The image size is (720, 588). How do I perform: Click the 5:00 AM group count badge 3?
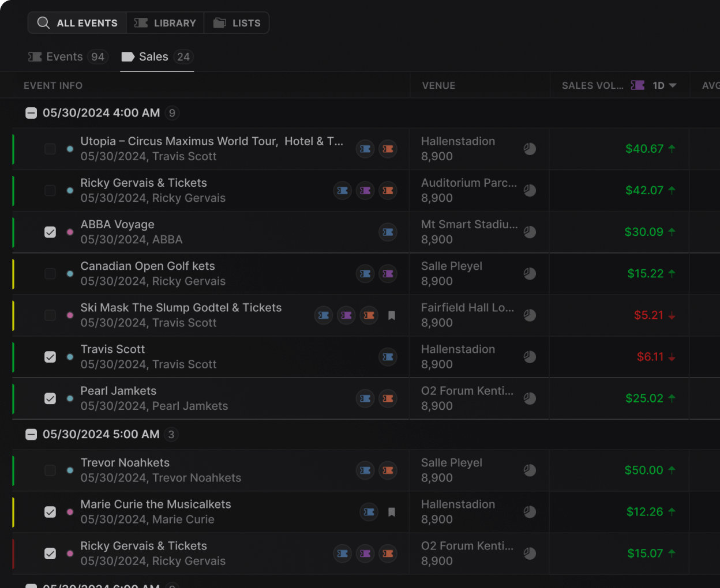(x=171, y=435)
